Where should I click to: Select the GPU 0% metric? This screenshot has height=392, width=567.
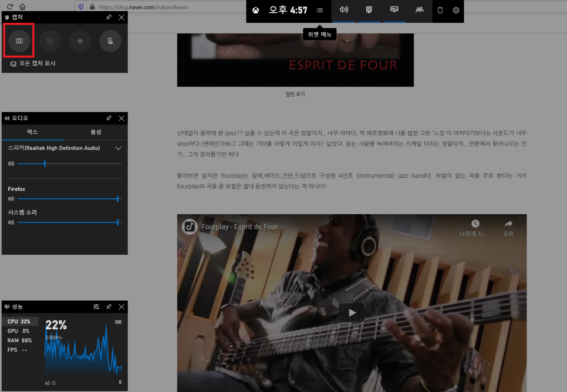click(19, 331)
